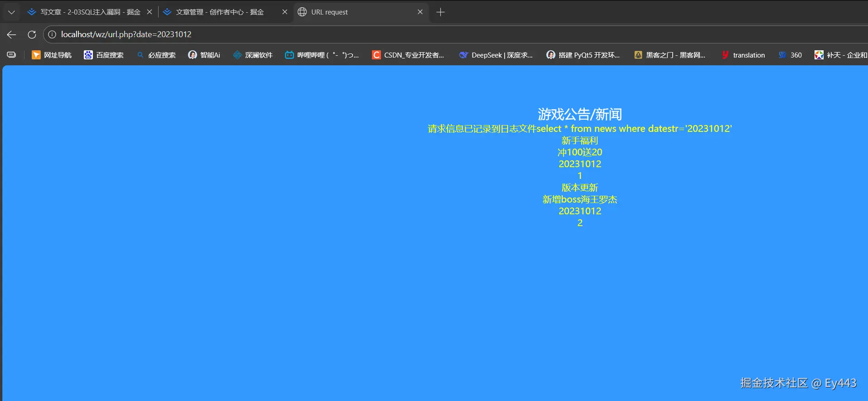Open the 网址导航 bookmark
868x401 pixels.
pyautogui.click(x=52, y=55)
